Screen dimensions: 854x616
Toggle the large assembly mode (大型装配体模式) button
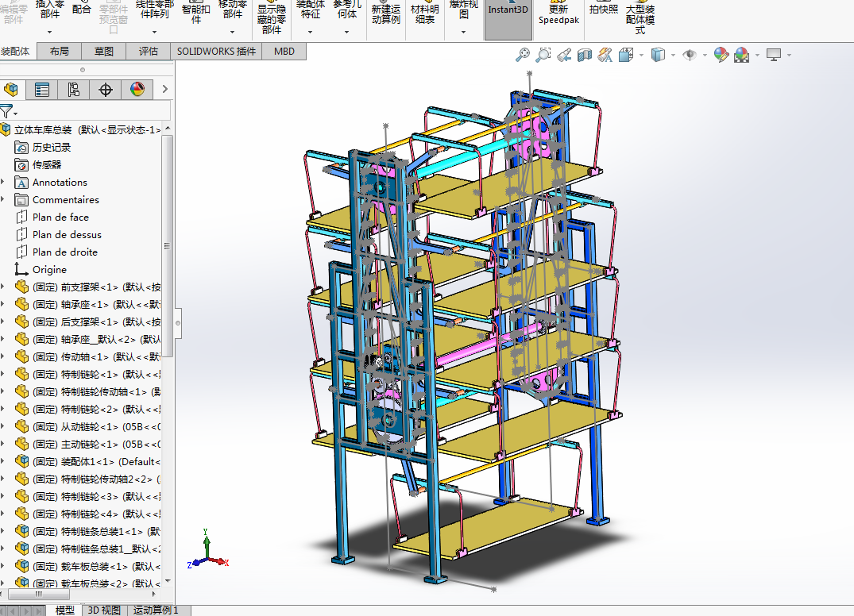[640, 19]
